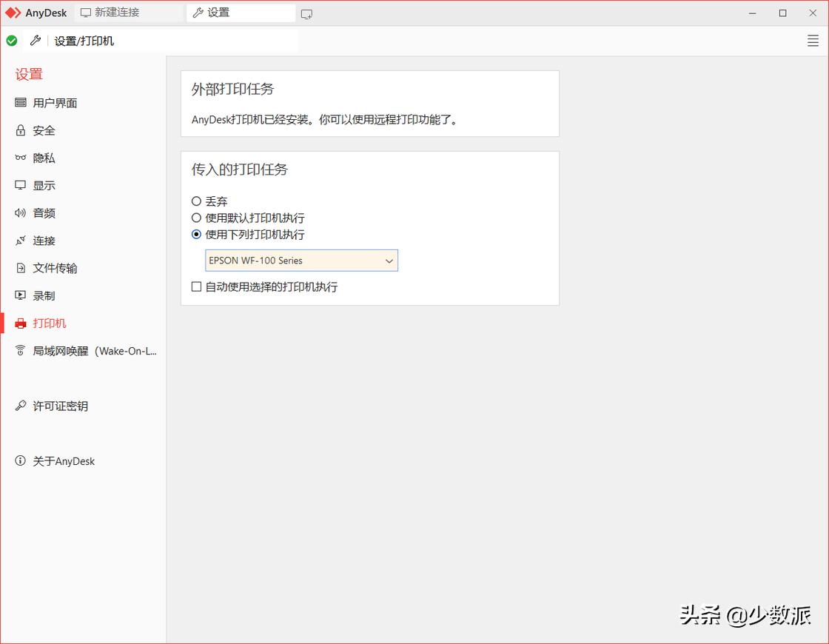Select the 丢弃 radio button
This screenshot has width=829, height=644.
point(196,201)
